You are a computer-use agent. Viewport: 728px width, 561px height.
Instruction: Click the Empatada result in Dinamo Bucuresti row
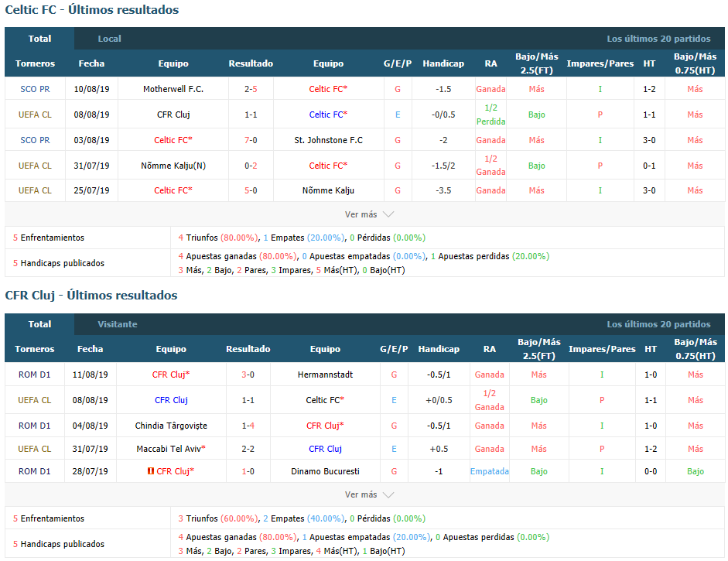pyautogui.click(x=490, y=471)
